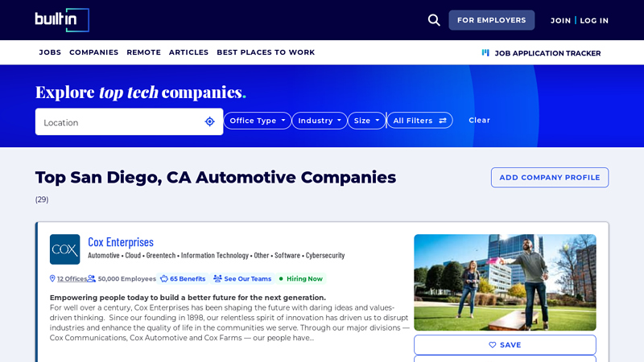644x362 pixels.
Task: Click the green Hiring Now dot
Action: click(281, 278)
